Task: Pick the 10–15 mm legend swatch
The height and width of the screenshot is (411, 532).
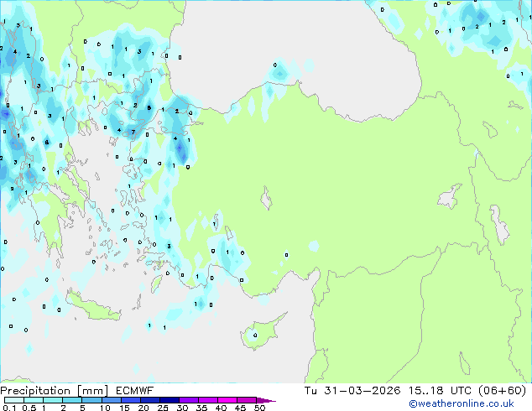Action: tap(111, 400)
